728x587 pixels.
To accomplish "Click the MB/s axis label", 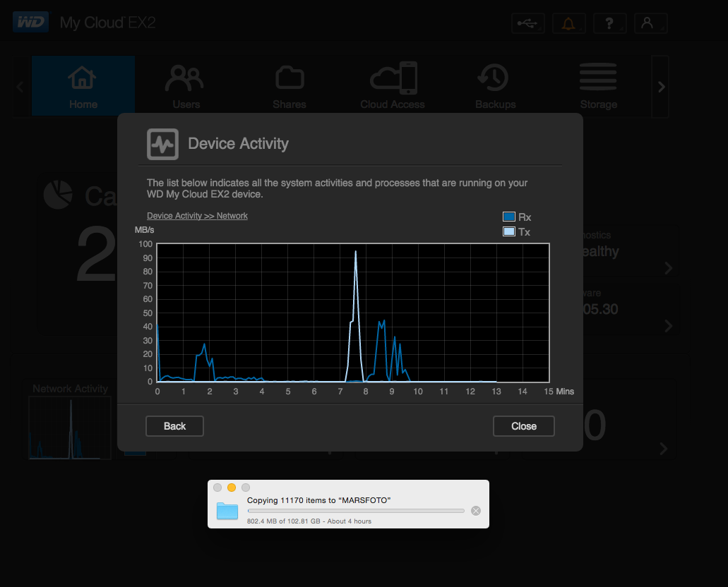I will pos(144,230).
